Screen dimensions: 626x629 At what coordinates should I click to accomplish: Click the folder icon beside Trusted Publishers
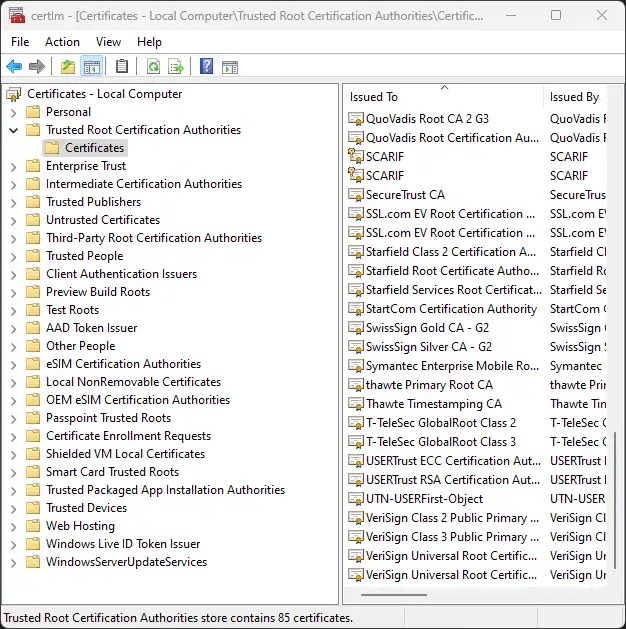click(33, 202)
